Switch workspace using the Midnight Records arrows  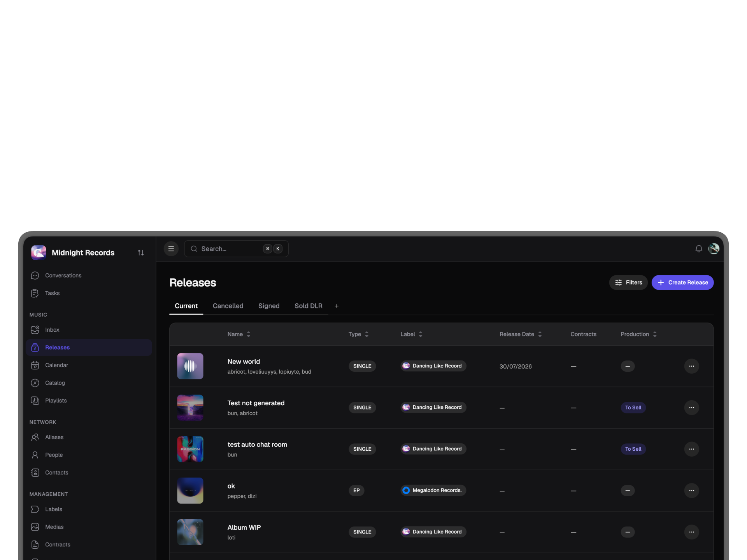point(141,253)
